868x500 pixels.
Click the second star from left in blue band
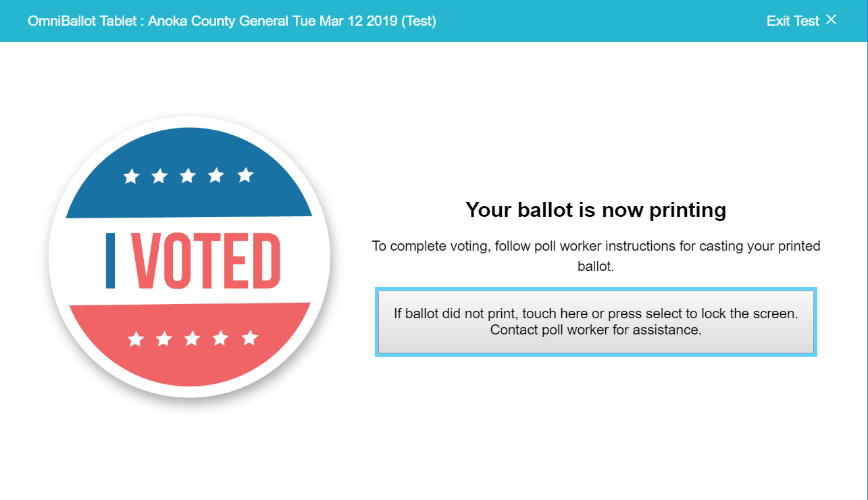(x=159, y=176)
